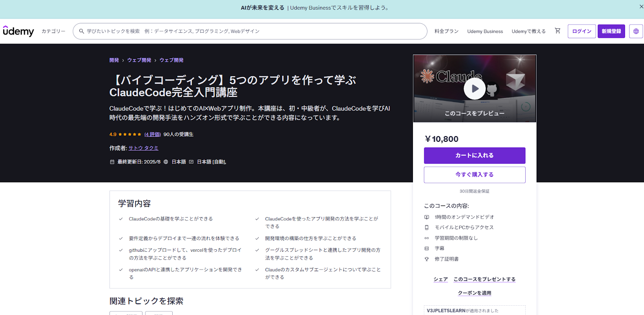Open 料金プラン in the header
This screenshot has width=644, height=315.
coord(446,31)
